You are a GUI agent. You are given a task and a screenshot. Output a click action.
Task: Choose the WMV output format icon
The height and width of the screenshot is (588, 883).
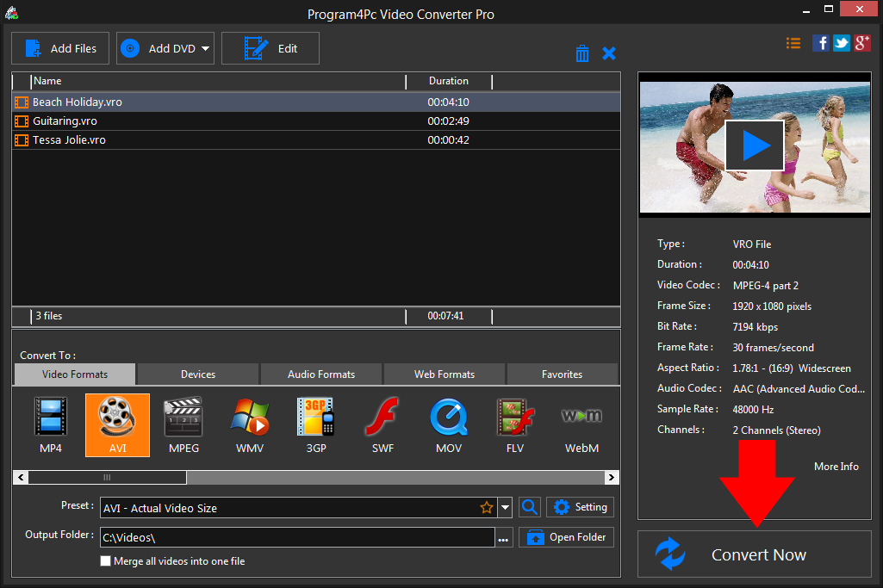tap(249, 424)
